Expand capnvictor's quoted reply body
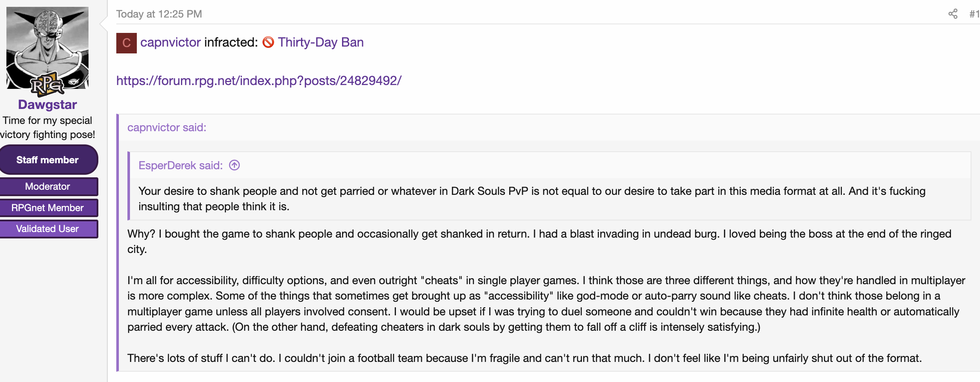The width and height of the screenshot is (980, 382). point(547,296)
